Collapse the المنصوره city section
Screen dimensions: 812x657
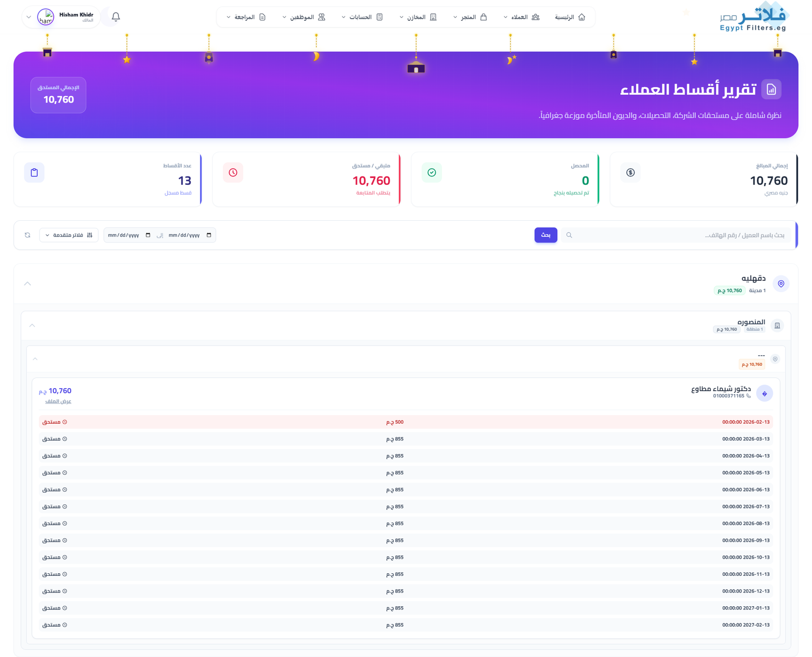(32, 325)
